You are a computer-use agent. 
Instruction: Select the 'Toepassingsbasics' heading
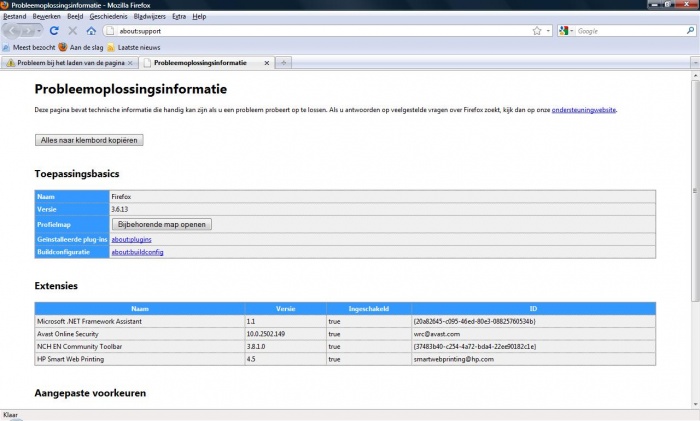point(77,174)
